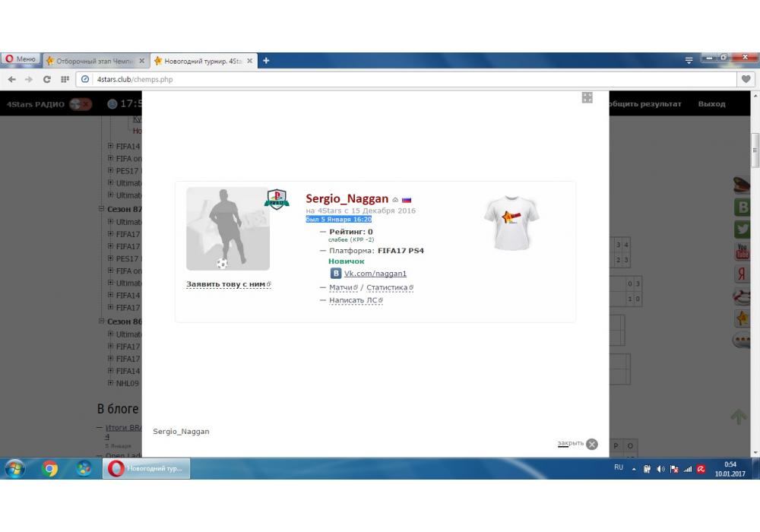Close the profile popup with X icon
Viewport: 760px width, 532px height.
(592, 445)
